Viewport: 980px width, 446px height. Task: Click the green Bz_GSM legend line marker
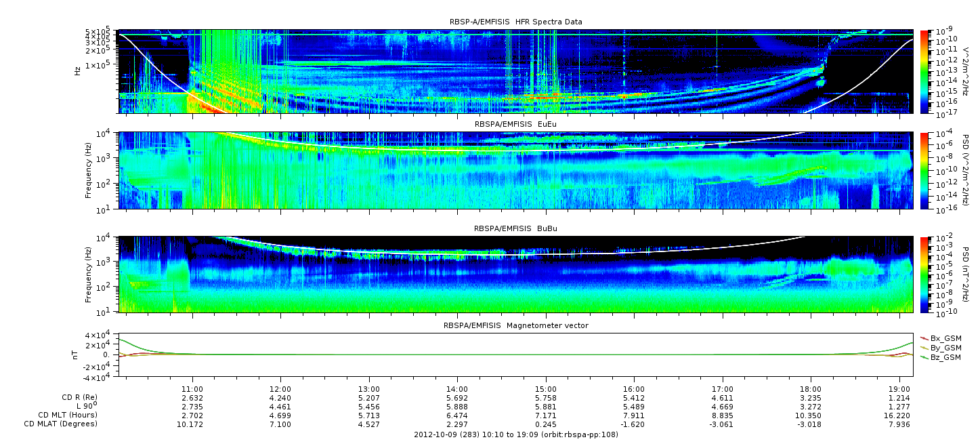(x=924, y=357)
